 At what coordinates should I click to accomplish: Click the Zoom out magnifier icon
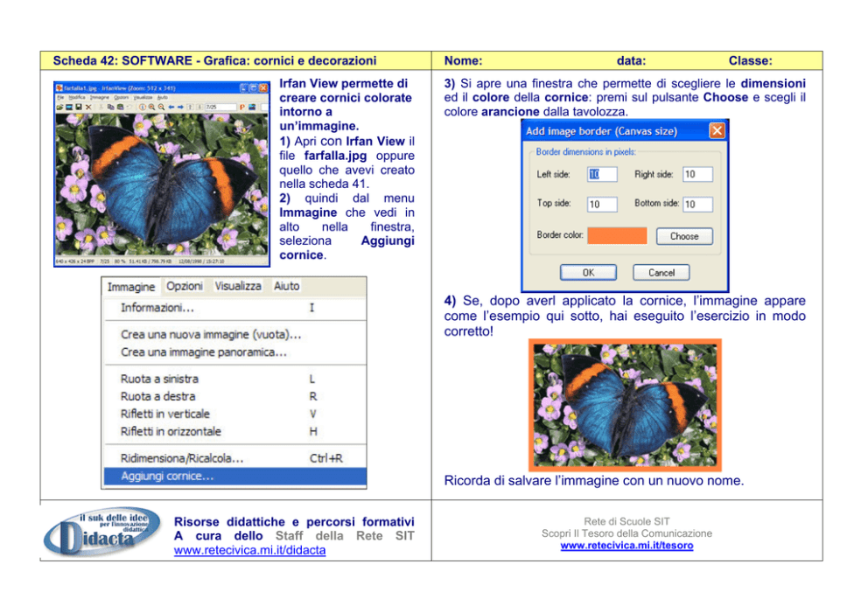click(x=161, y=107)
